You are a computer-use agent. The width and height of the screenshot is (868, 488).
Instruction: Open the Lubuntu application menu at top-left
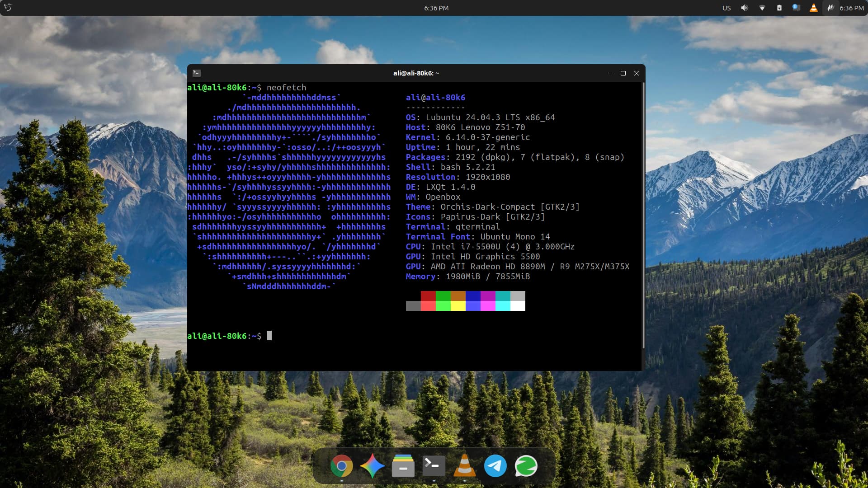[8, 8]
